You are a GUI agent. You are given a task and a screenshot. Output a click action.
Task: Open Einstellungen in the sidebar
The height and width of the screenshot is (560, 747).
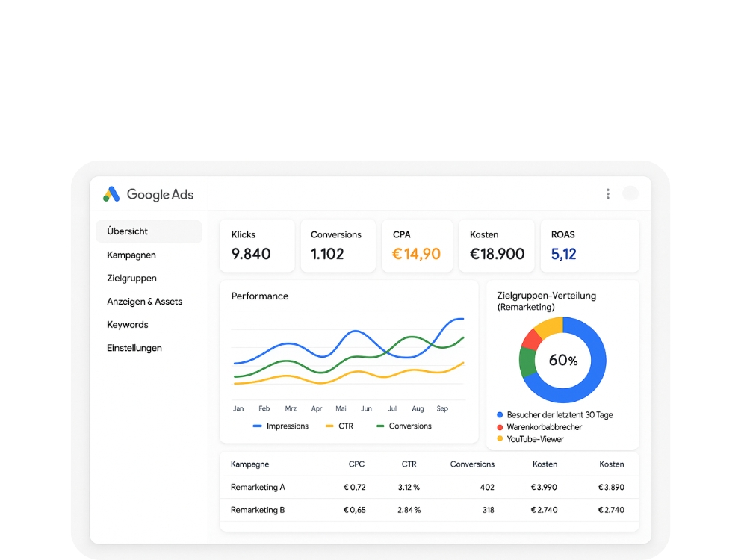click(x=134, y=348)
